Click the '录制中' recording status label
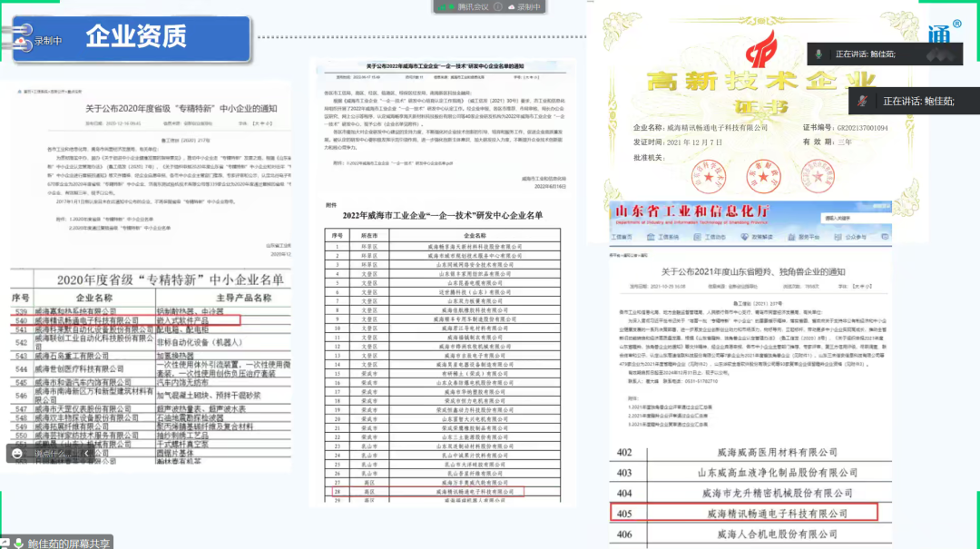This screenshot has height=549, width=980. click(48, 40)
